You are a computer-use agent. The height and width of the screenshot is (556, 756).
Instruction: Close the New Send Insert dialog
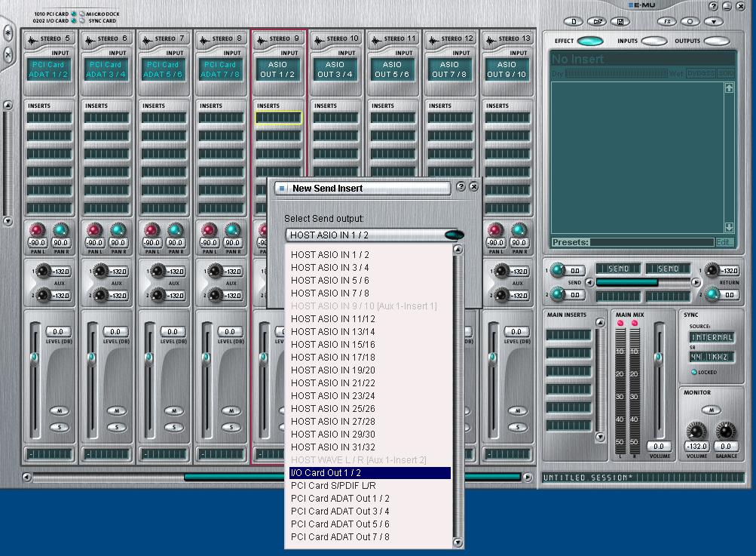point(474,187)
